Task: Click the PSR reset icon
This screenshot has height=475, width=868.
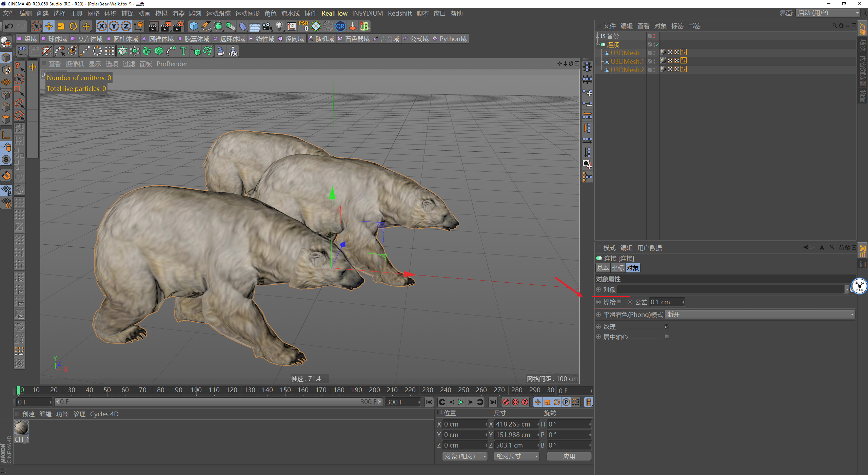Action: point(303,26)
